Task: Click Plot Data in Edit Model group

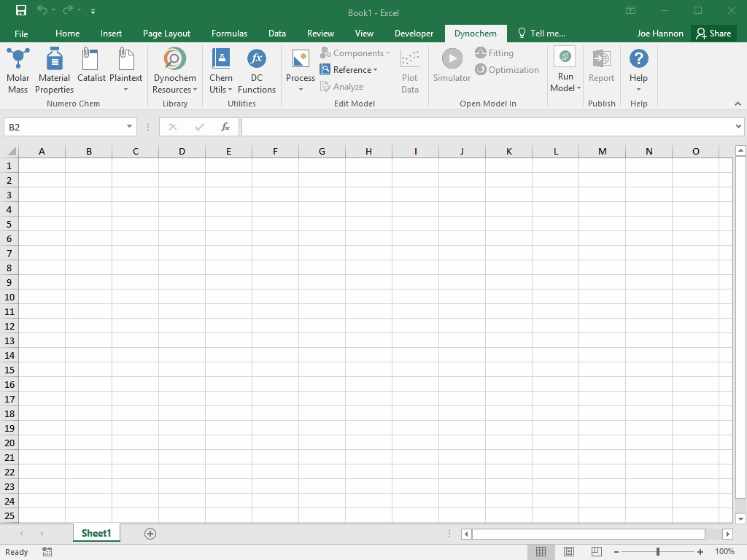Action: (x=409, y=69)
